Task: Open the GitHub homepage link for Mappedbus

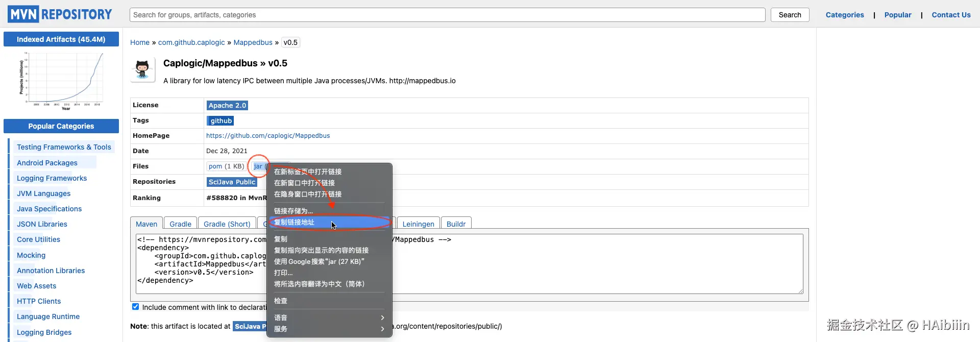Action: (268, 136)
